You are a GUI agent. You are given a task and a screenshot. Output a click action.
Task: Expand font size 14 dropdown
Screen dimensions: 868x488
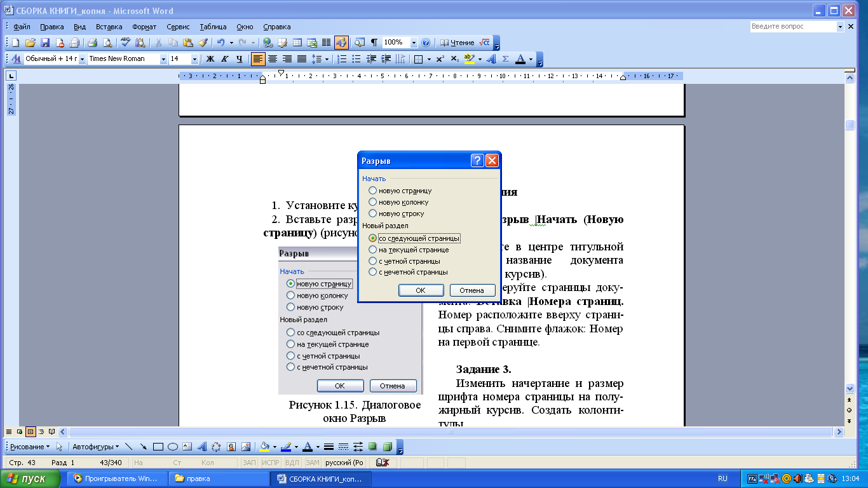point(194,59)
